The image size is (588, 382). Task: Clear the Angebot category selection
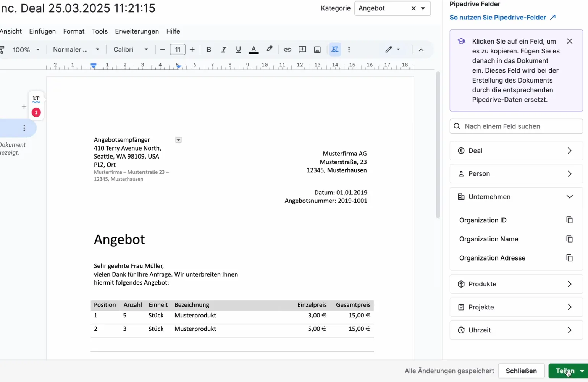(x=414, y=8)
